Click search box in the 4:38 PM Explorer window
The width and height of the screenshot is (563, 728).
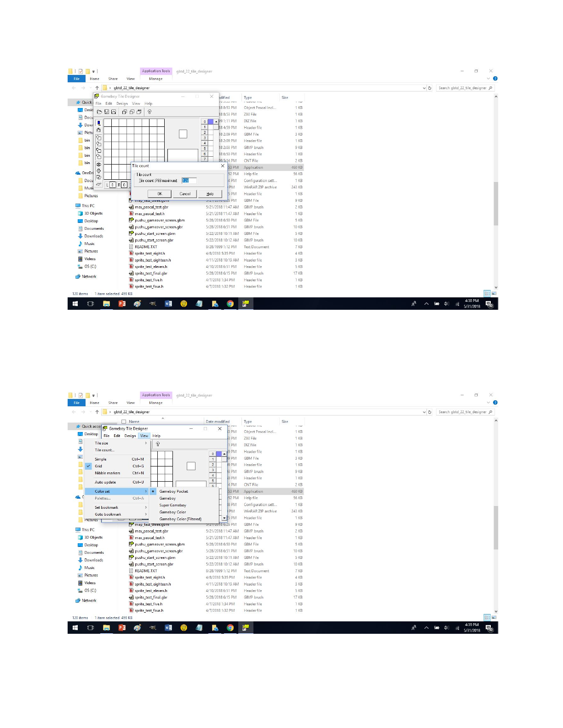pos(465,88)
